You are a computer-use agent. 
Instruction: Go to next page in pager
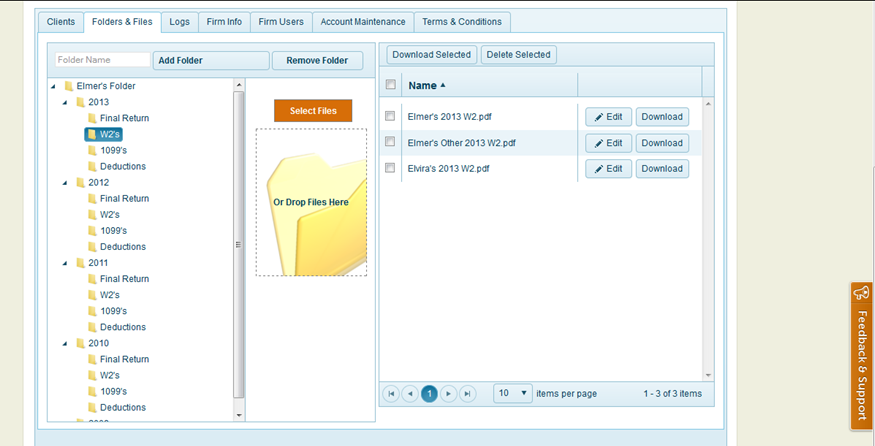coord(449,394)
